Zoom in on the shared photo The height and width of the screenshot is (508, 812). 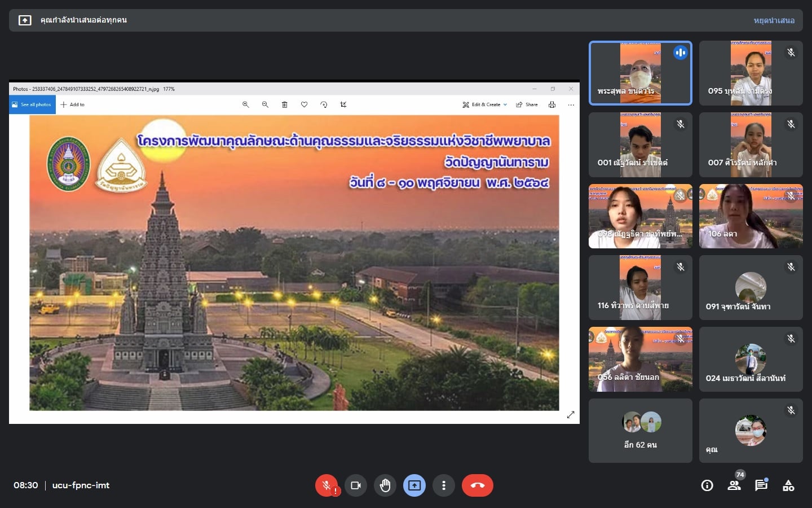tap(246, 104)
